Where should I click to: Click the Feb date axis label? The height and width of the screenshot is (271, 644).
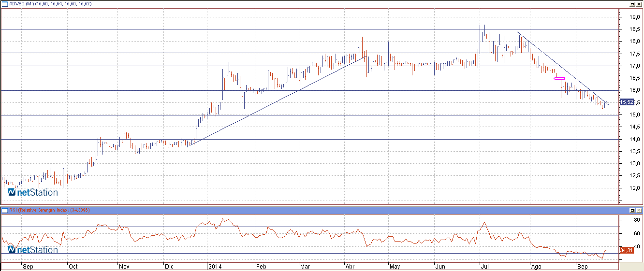261,266
